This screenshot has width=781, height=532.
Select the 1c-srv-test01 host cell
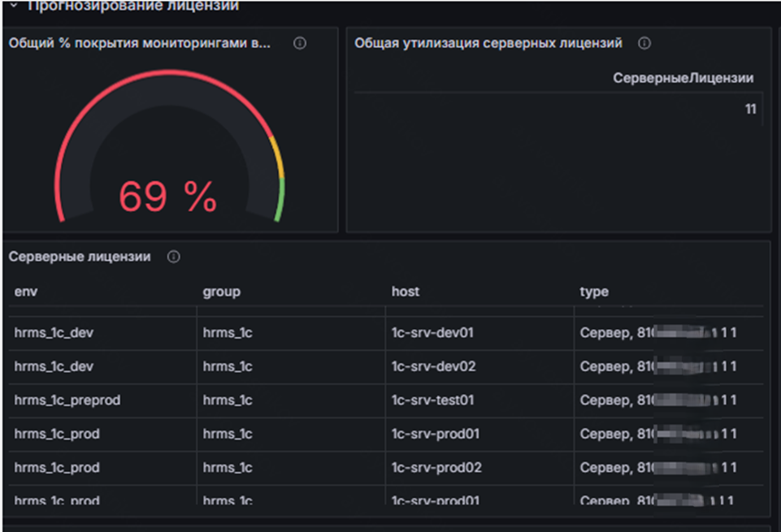[433, 400]
